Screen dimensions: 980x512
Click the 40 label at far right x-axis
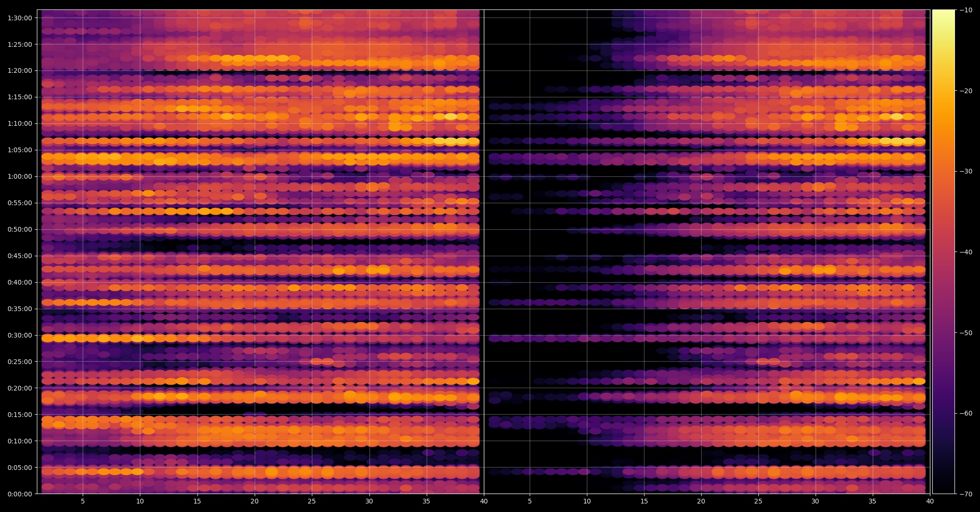(930, 501)
